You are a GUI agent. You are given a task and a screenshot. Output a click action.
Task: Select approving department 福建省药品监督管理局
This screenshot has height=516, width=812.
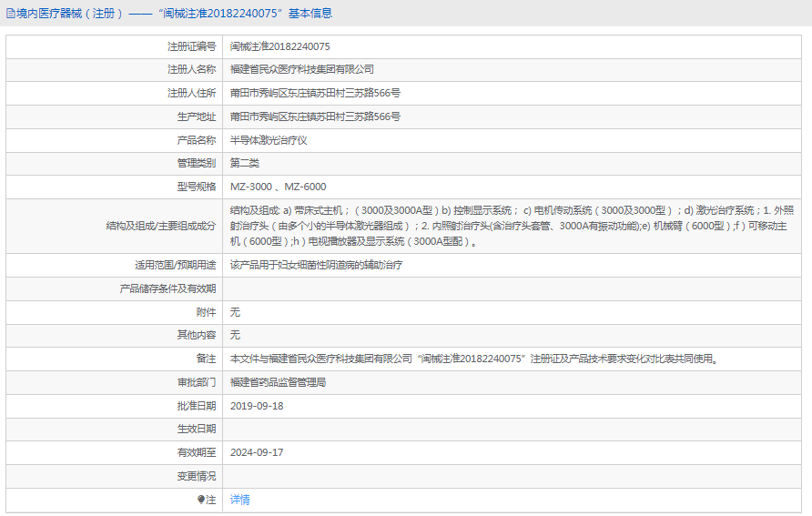click(278, 382)
